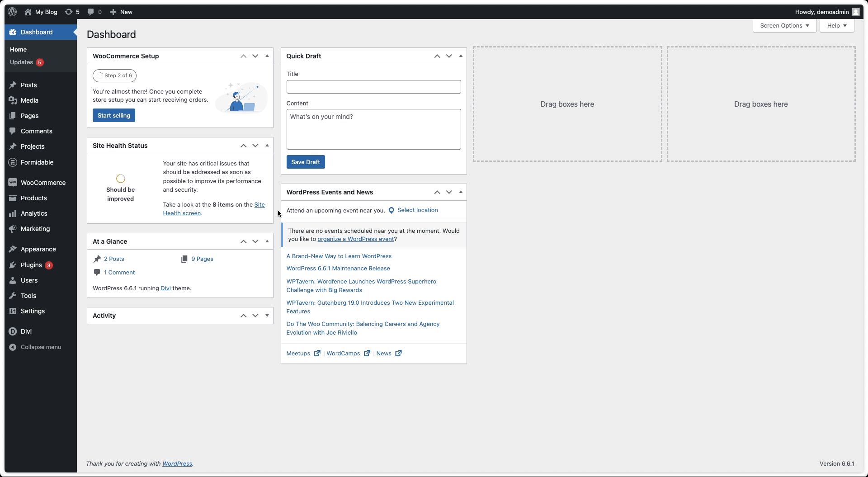Open the Posts menu label

[x=29, y=85]
